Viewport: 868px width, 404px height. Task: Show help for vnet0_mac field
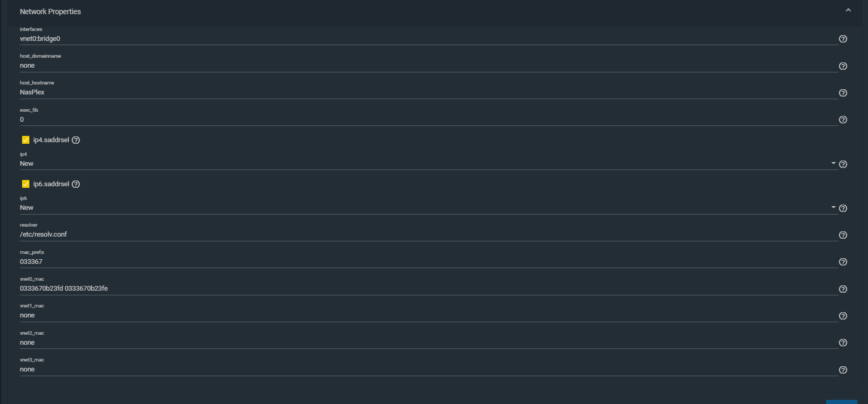[843, 289]
